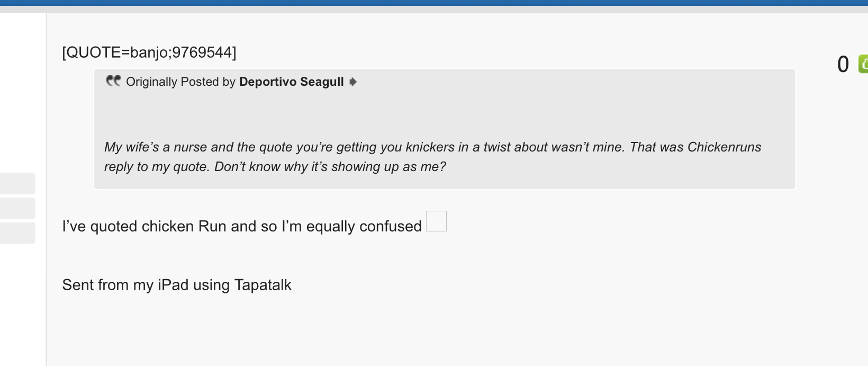Click the double quotation mark icon
This screenshot has width=868, height=366.
[x=113, y=81]
